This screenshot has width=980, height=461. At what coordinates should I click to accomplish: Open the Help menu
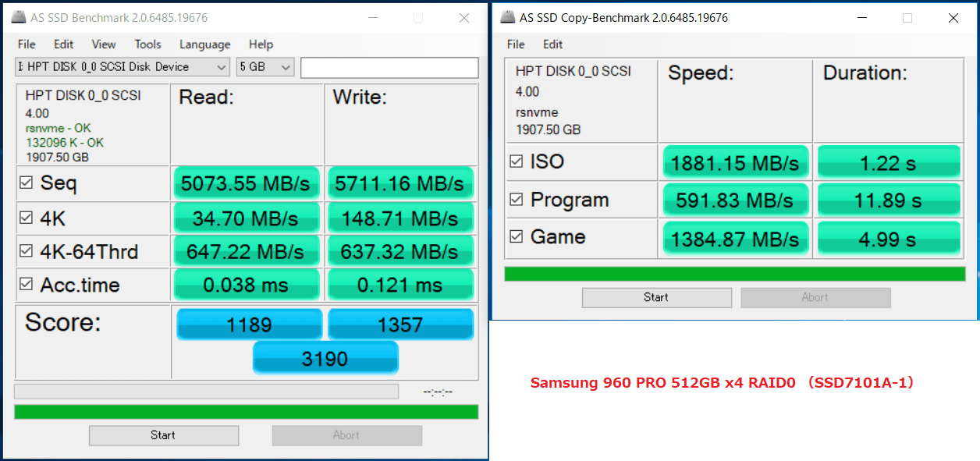(261, 44)
